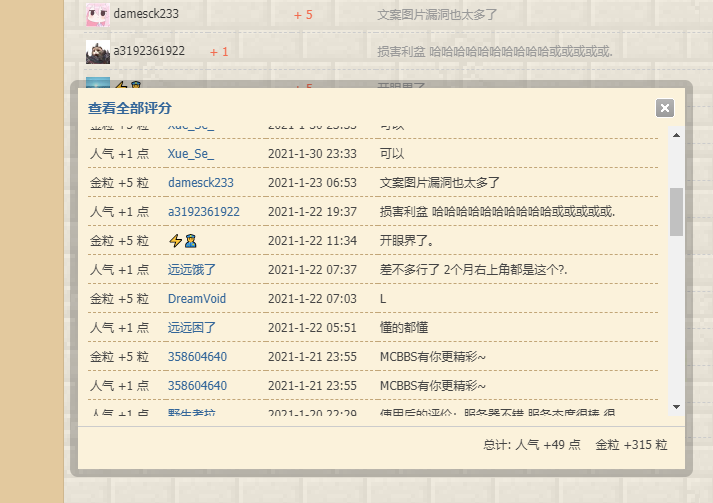The image size is (713, 503).
Task: Open a3192361922 link in ratings dialog
Action: [203, 212]
